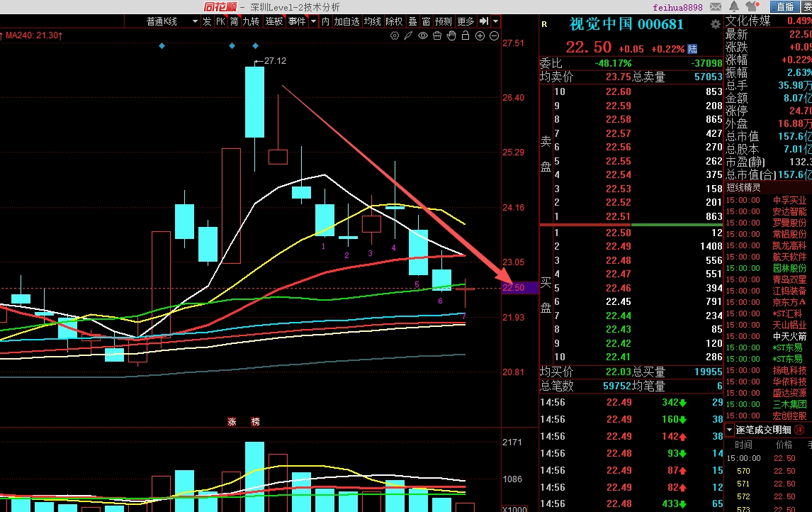Toggle the chart lock icon
This screenshot has height=512, width=812.
pyautogui.click(x=466, y=35)
